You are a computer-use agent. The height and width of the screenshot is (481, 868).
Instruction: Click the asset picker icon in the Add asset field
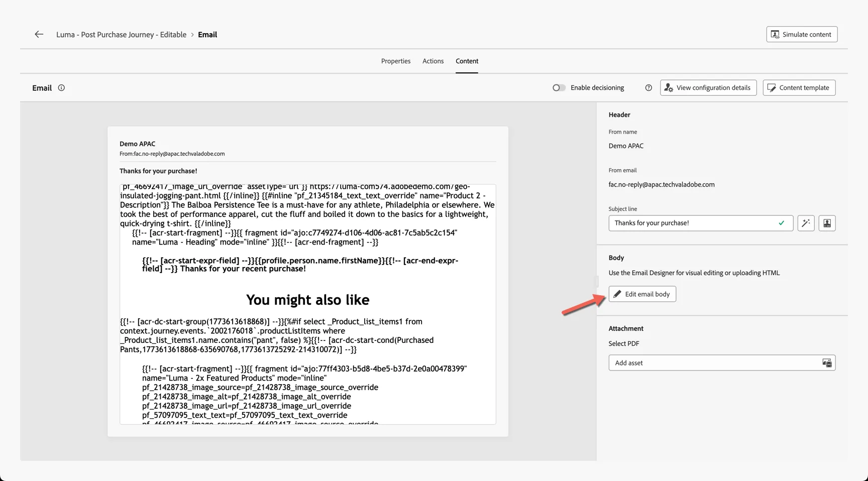(x=827, y=363)
